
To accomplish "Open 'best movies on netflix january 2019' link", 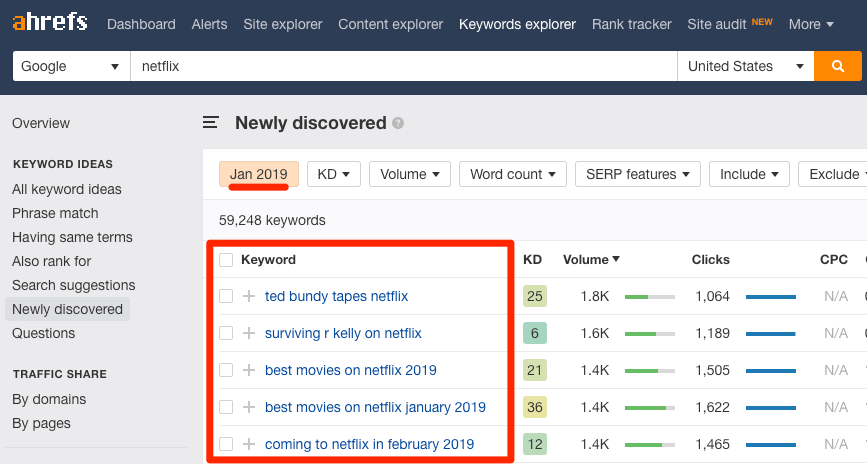I will [x=375, y=408].
